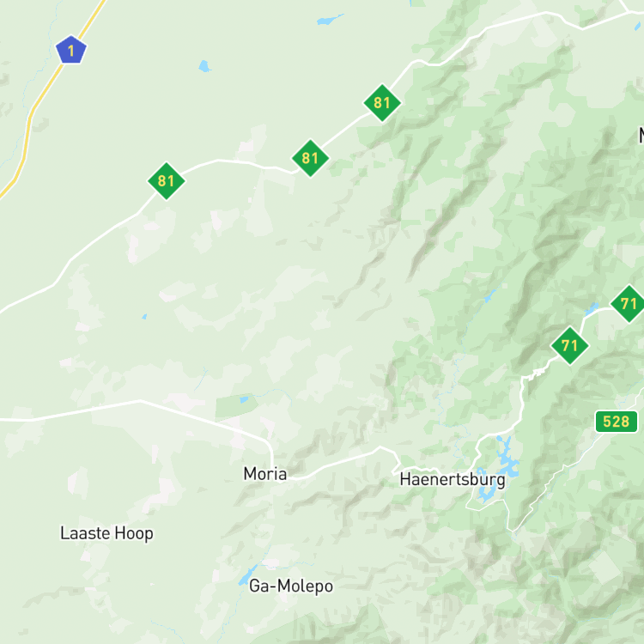Click the Haenertsburg town label
644x644 pixels.
[453, 480]
